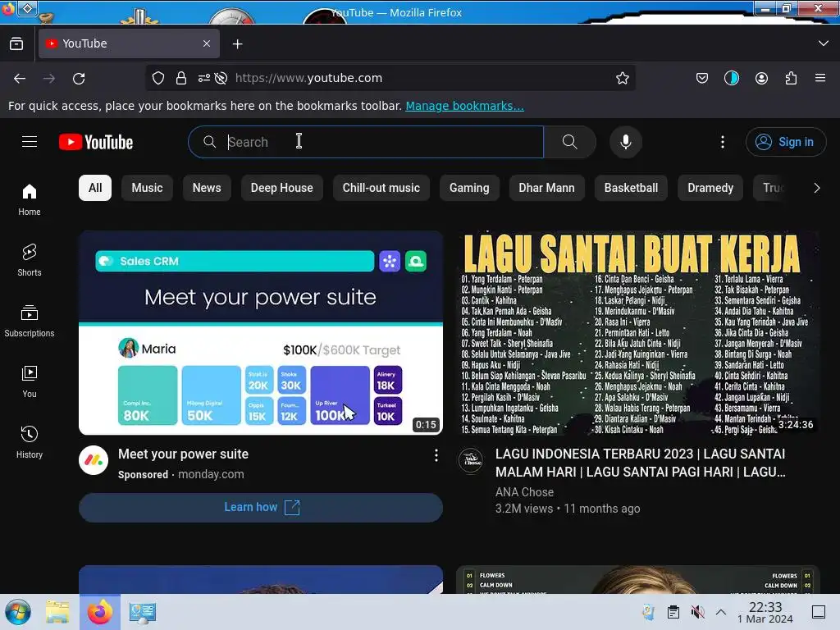Click the autoplay blocked icon in address bar
This screenshot has width=840, height=630.
pos(221,78)
